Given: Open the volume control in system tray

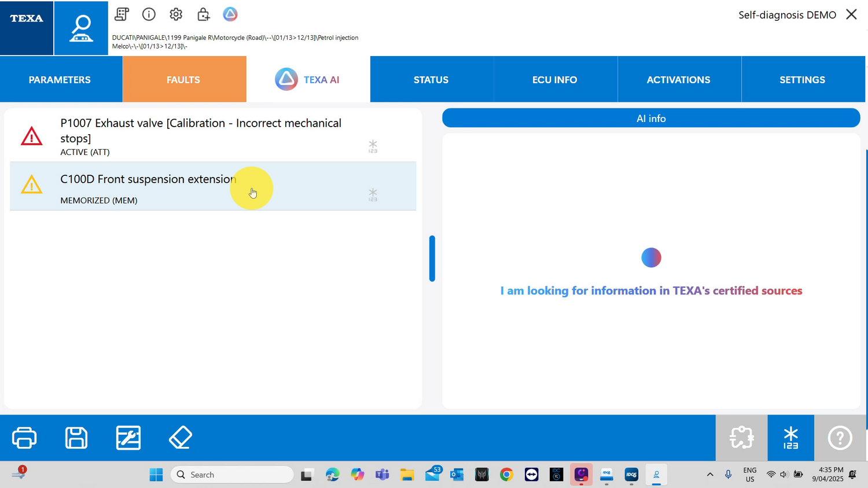Looking at the screenshot, I should coord(784,475).
